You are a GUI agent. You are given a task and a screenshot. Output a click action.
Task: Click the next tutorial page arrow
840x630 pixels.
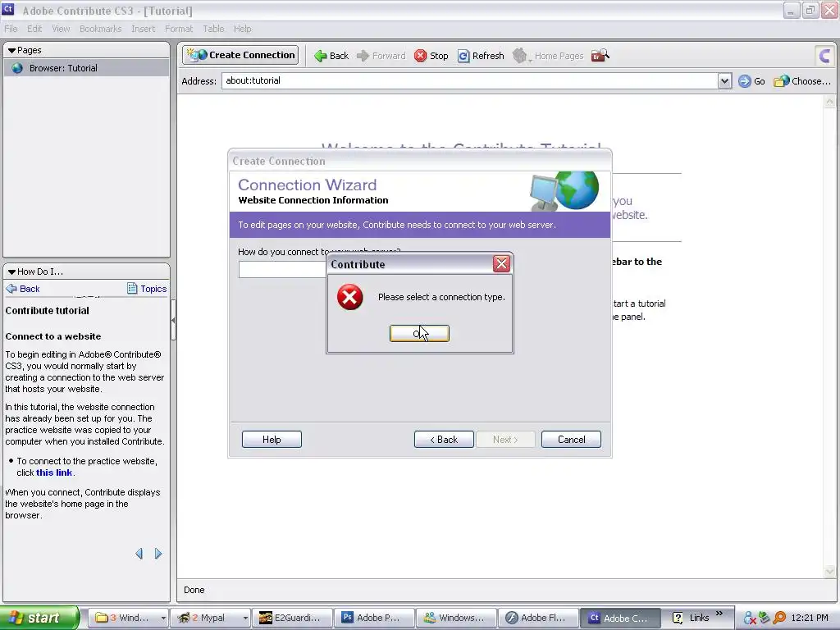158,554
